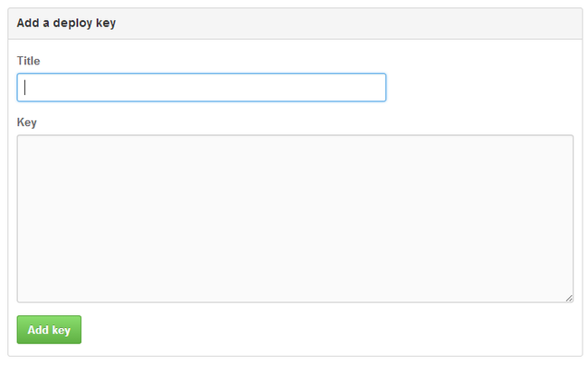
Task: Focus the Title text field
Action: click(x=202, y=88)
